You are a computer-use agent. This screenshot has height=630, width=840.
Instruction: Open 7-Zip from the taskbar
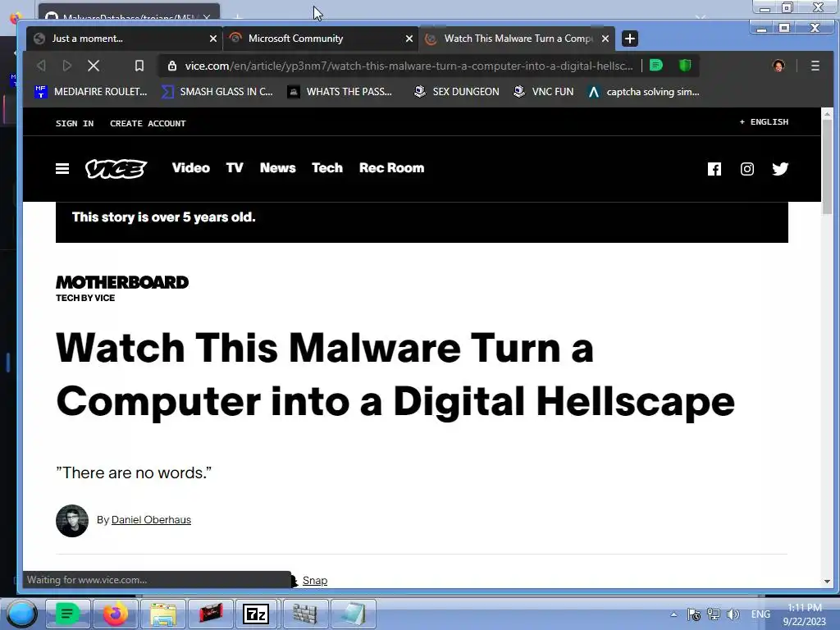pos(258,614)
